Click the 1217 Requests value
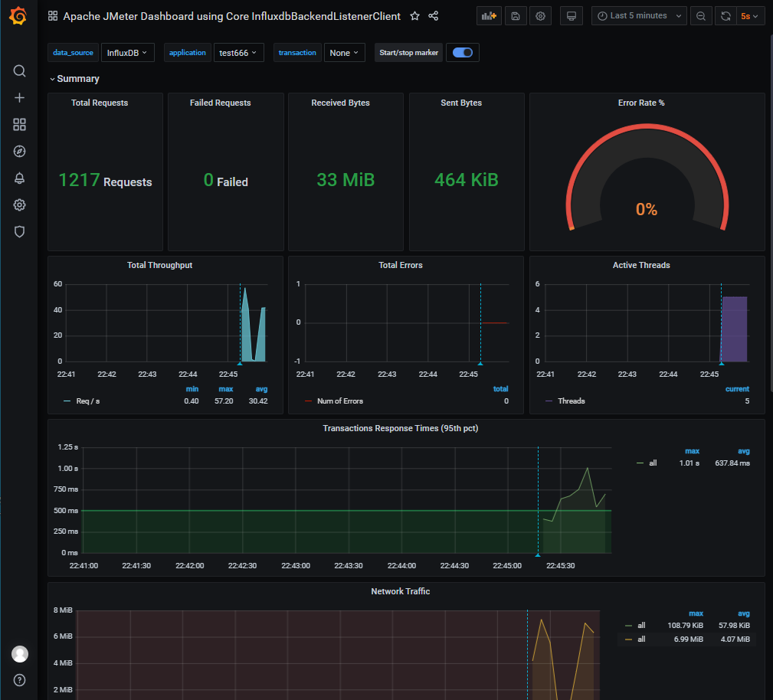 [x=105, y=181]
